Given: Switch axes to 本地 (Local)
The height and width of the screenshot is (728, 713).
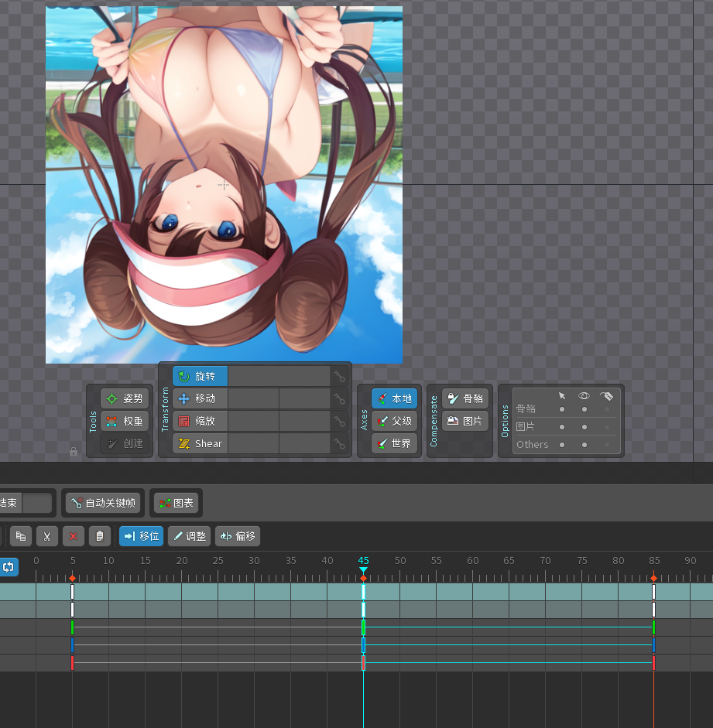Looking at the screenshot, I should [x=394, y=398].
